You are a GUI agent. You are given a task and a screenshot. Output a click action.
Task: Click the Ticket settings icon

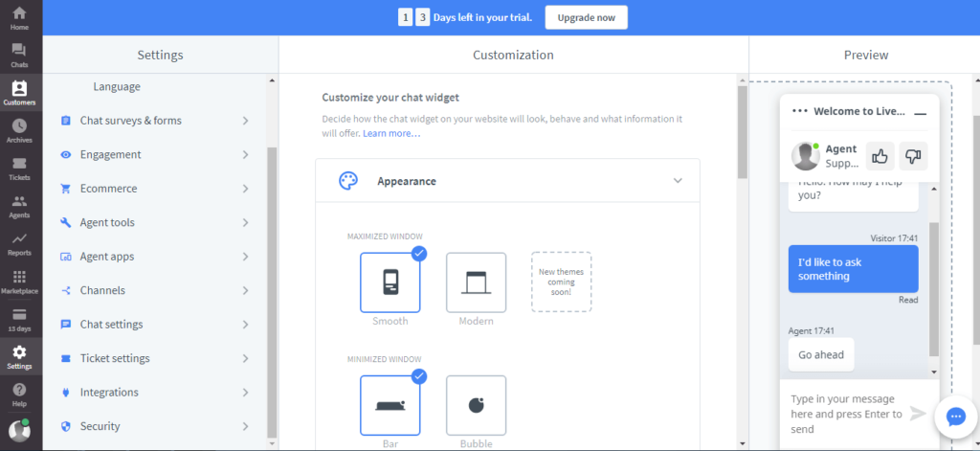click(66, 358)
